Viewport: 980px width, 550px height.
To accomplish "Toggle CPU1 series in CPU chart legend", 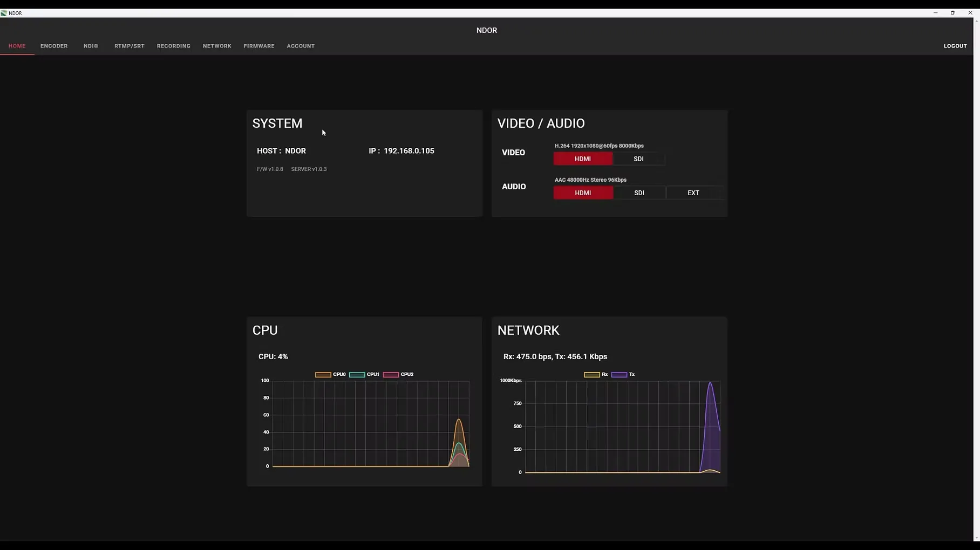I will click(357, 375).
